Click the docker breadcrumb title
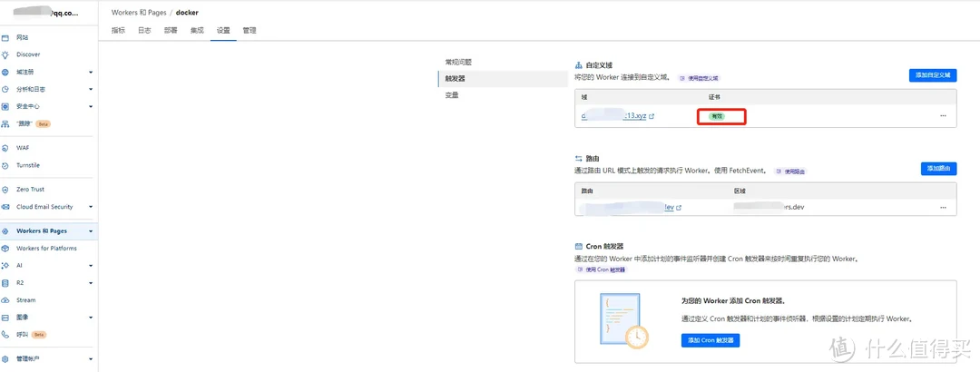Viewport: 980px width, 372px height. tap(188, 13)
